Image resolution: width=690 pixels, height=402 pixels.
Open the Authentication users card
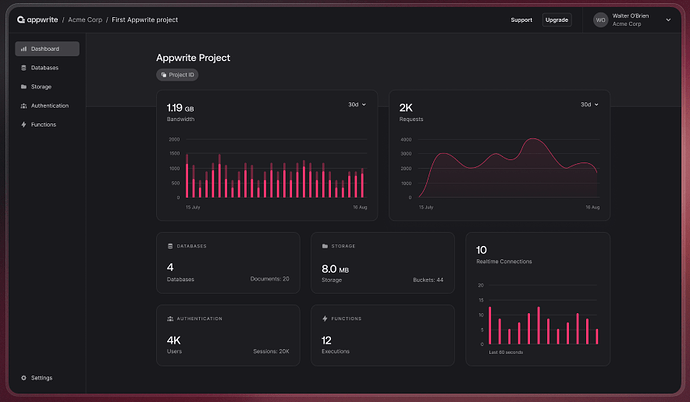[227, 335]
